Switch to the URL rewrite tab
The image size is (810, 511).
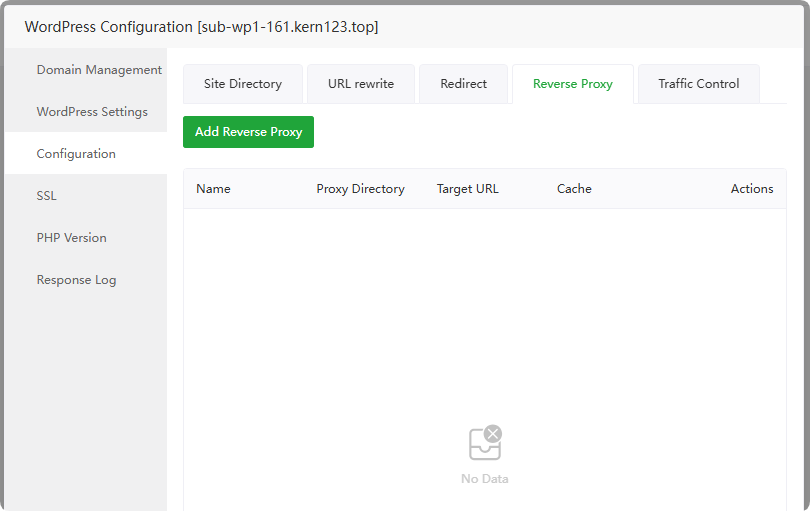[x=361, y=84]
